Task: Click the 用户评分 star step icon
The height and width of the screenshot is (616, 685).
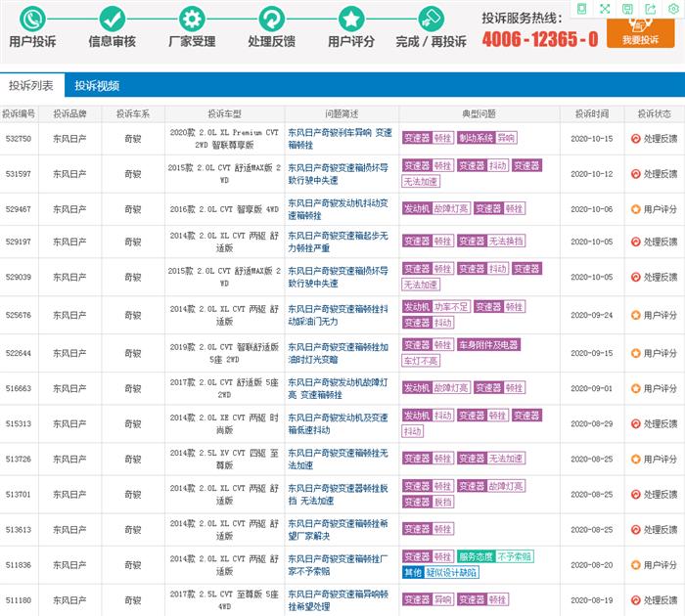Action: pos(351,19)
